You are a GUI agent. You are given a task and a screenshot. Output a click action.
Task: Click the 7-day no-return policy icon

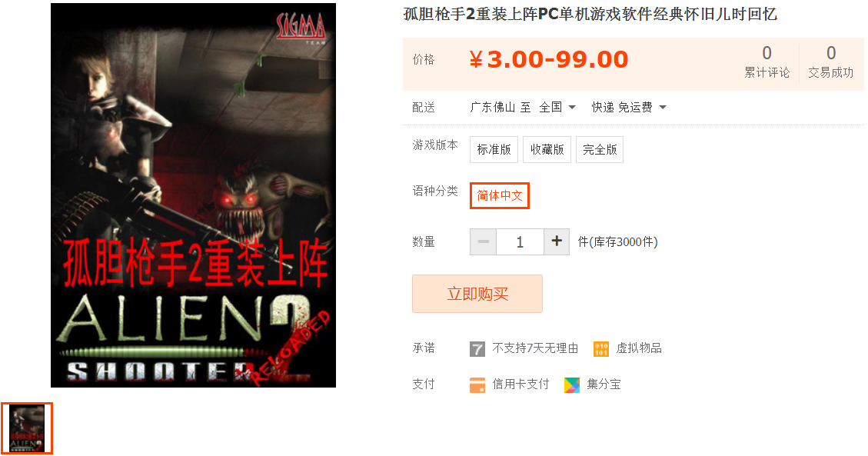[477, 348]
